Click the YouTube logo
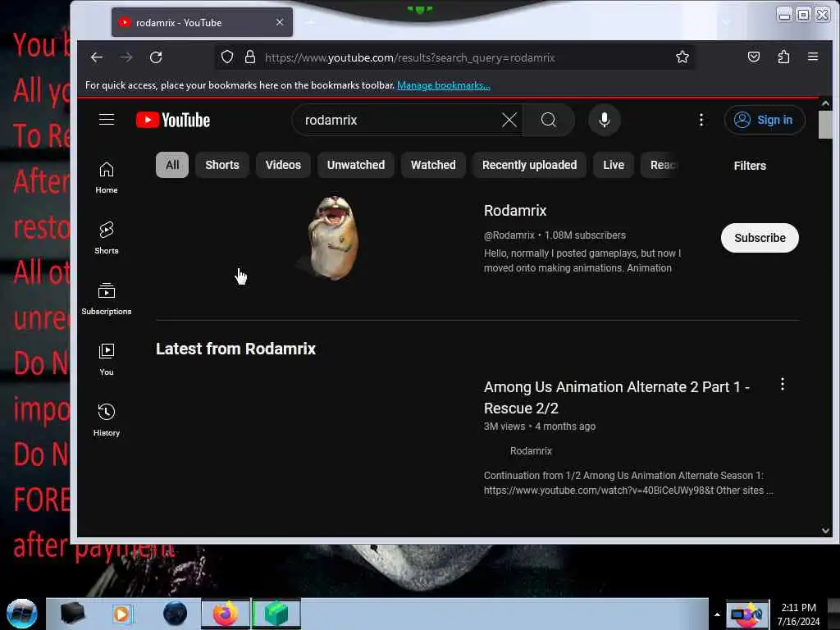The height and width of the screenshot is (630, 840). [172, 120]
